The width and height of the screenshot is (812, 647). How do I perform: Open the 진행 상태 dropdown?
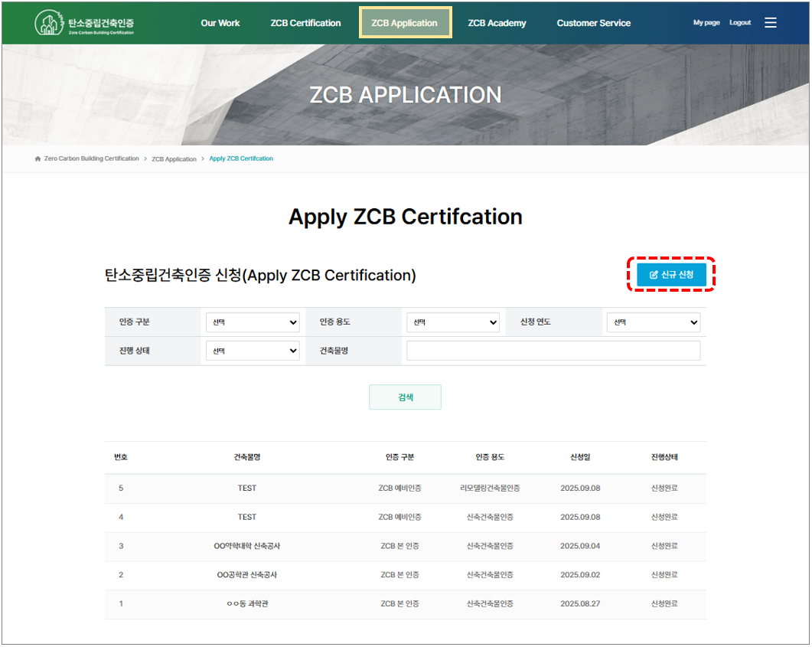click(x=253, y=351)
